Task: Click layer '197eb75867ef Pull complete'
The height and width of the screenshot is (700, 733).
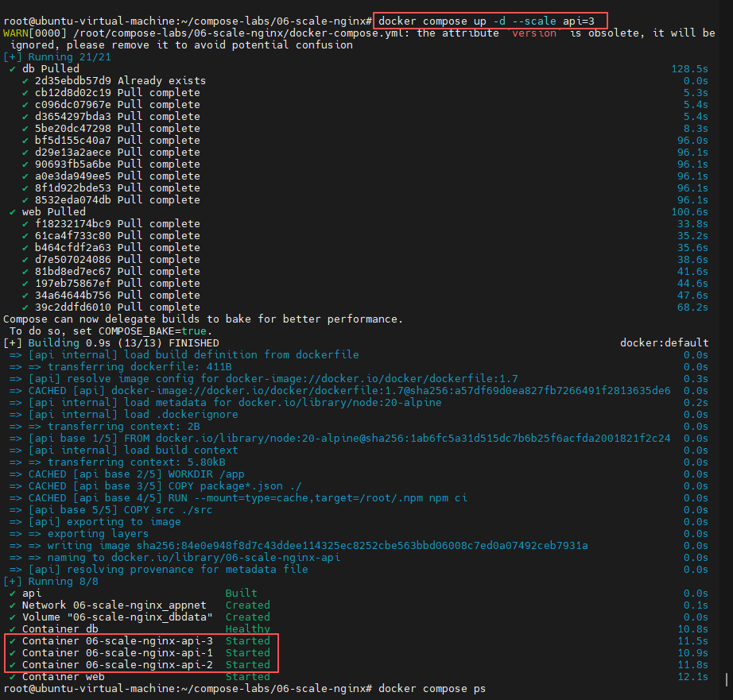Action: pos(118,283)
